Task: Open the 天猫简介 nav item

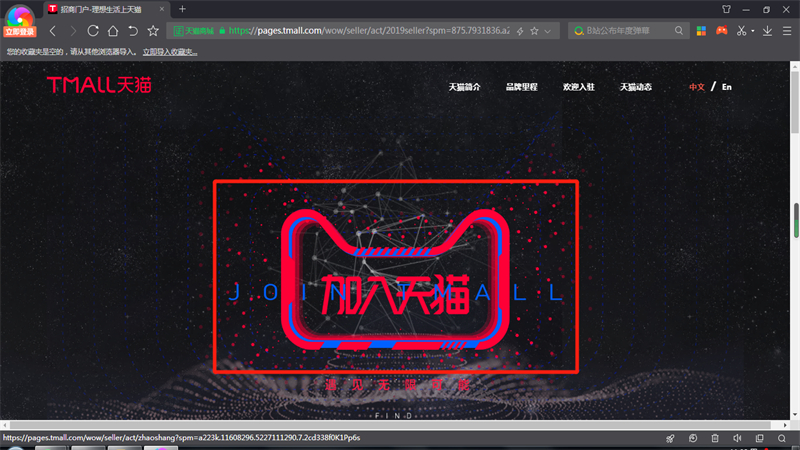Action: coord(464,87)
